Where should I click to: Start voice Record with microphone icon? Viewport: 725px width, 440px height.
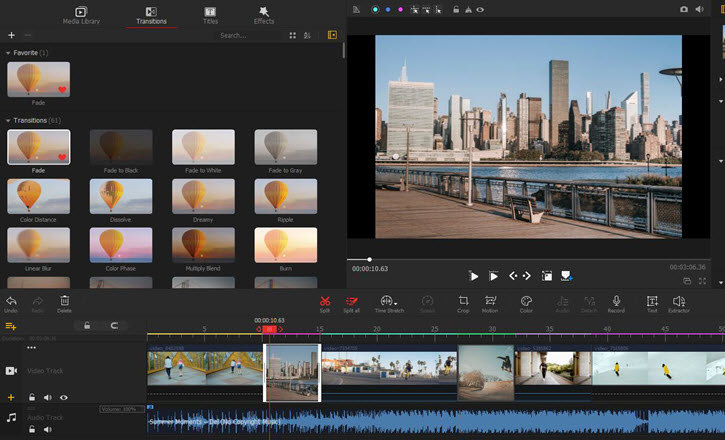coord(616,302)
